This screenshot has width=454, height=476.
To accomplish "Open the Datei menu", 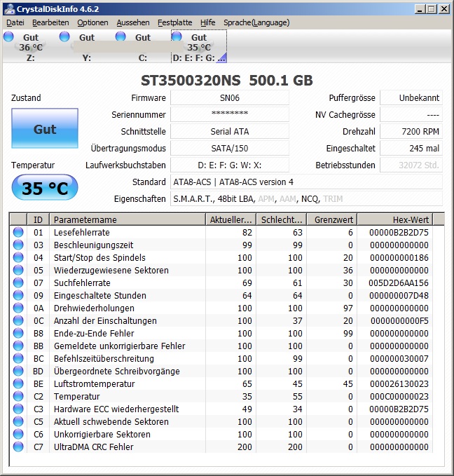I will tap(15, 22).
